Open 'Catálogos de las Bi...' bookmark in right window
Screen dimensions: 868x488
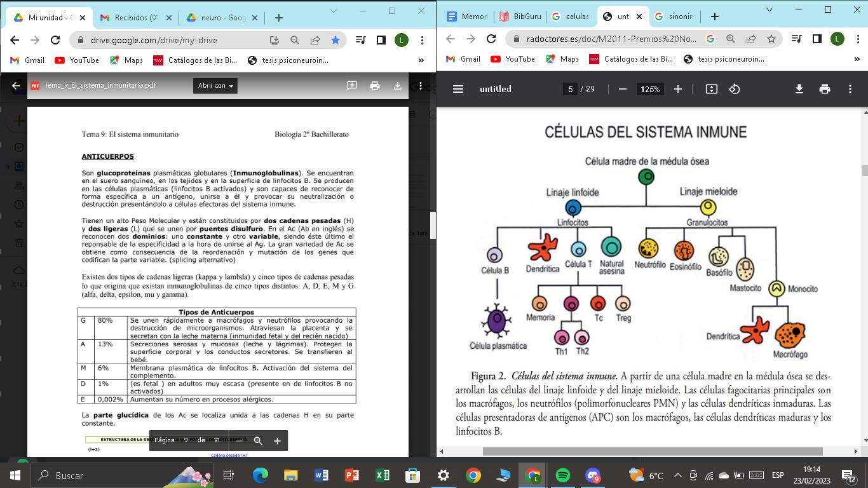[x=631, y=59]
